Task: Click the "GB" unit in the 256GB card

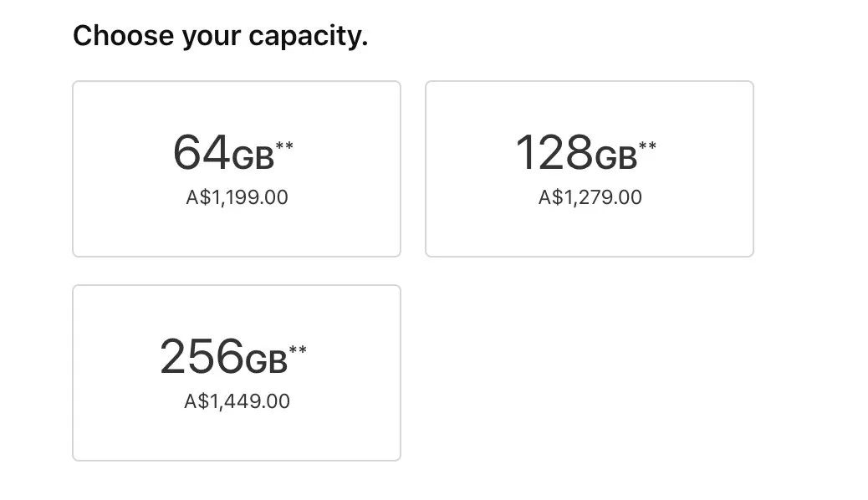Action: pyautogui.click(x=265, y=360)
